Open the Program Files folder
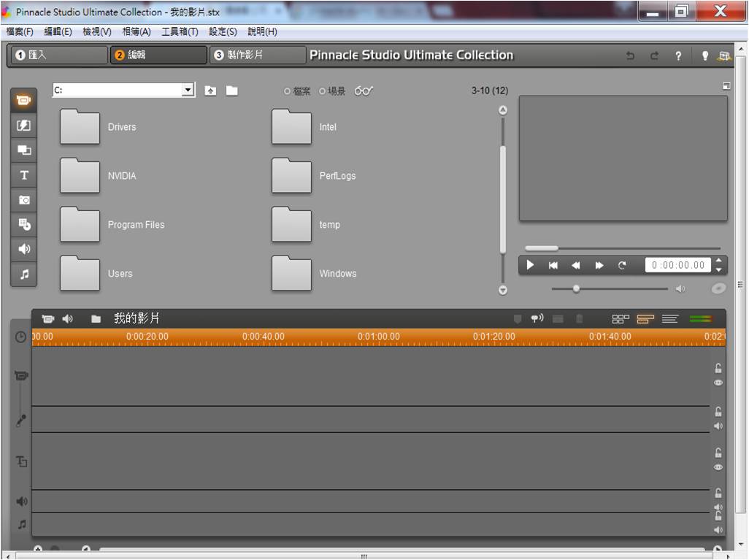The image size is (749, 560). point(80,225)
